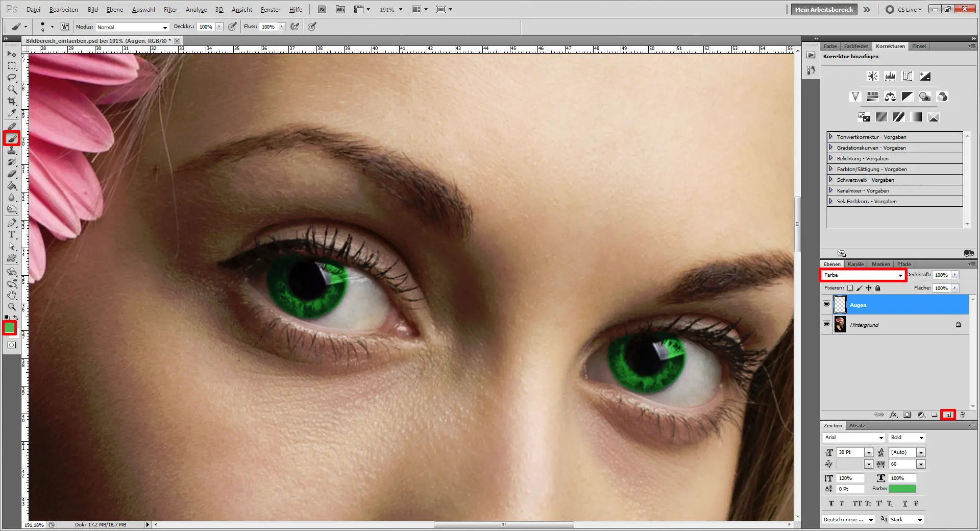Viewport: 980px width, 531px height.
Task: Select the Type tool
Action: tap(11, 235)
